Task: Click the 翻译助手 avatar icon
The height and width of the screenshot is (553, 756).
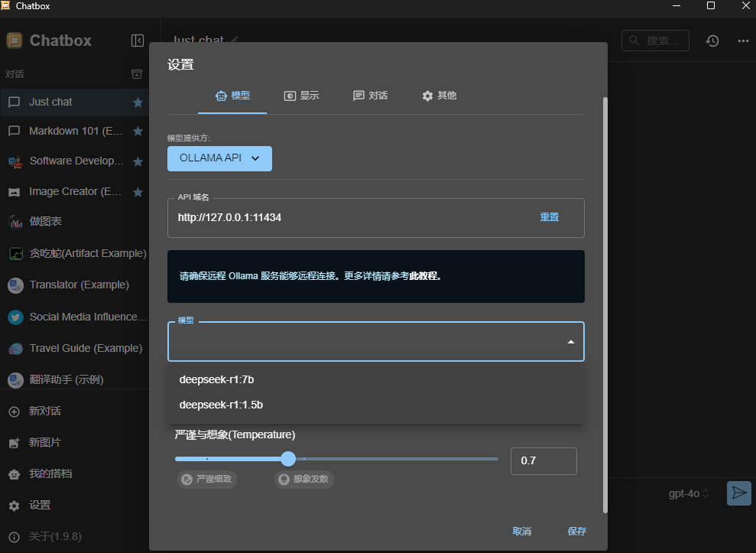Action: 15,380
